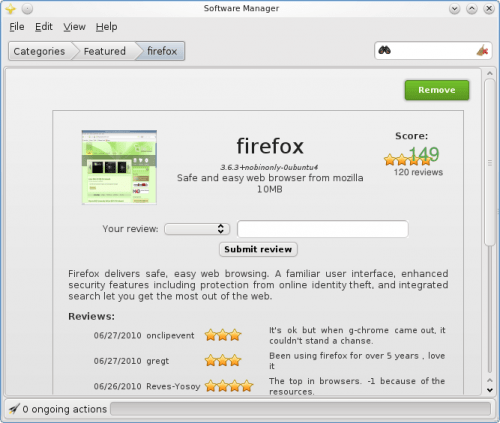
Task: Close the Software Manager window
Action: (489, 9)
